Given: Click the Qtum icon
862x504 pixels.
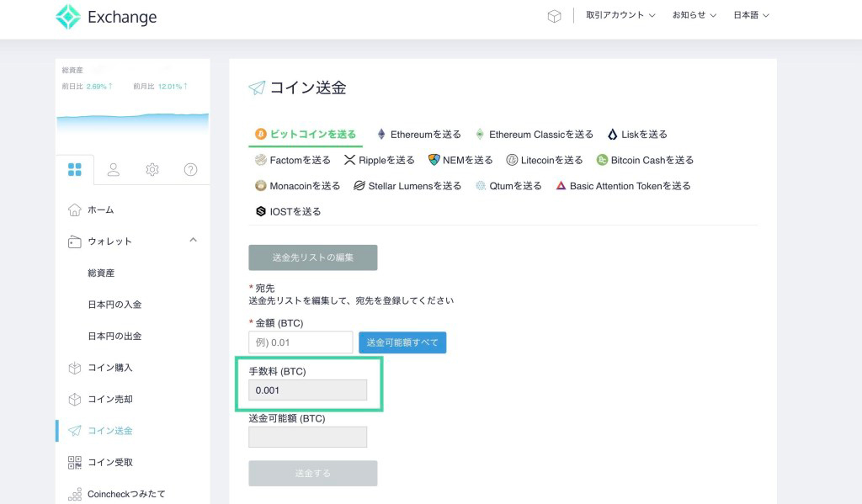Looking at the screenshot, I should point(481,186).
